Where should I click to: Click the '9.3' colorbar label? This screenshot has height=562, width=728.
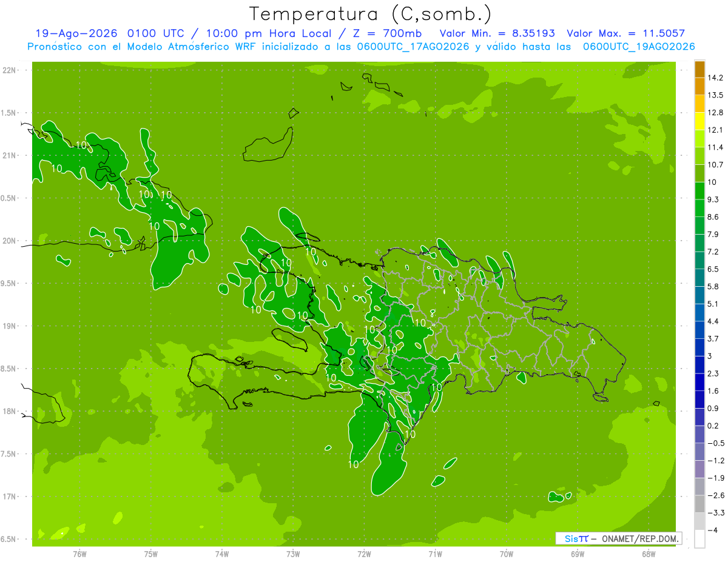[713, 199]
